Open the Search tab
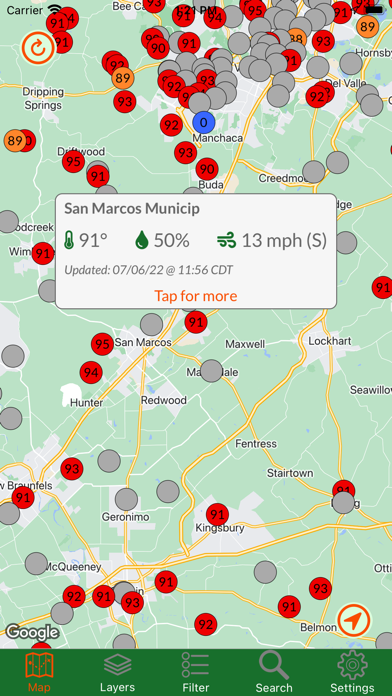Image resolution: width=392 pixels, height=696 pixels. 274,672
